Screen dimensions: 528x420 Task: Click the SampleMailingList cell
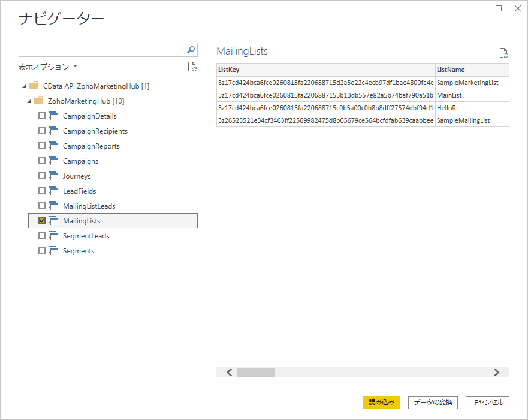472,120
